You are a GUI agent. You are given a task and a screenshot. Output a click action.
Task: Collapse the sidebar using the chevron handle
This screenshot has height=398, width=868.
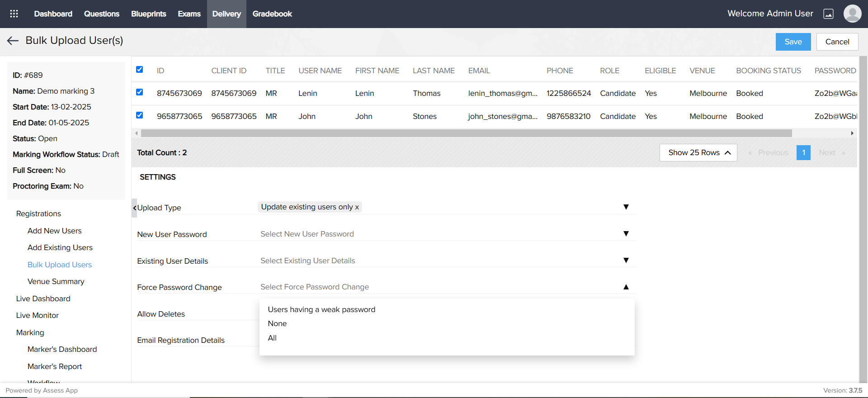pyautogui.click(x=134, y=208)
